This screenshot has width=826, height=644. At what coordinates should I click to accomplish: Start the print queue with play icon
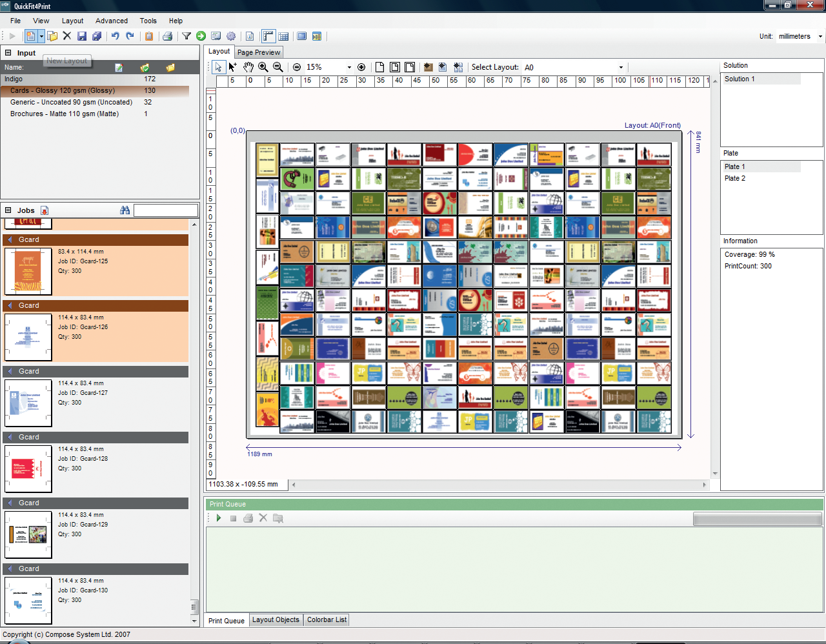219,518
